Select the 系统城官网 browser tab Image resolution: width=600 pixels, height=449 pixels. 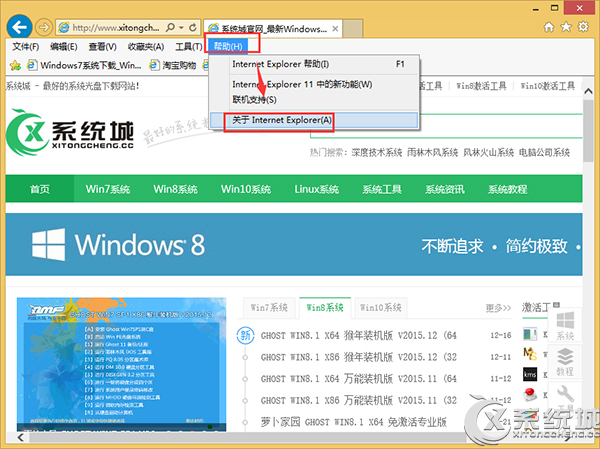point(273,29)
